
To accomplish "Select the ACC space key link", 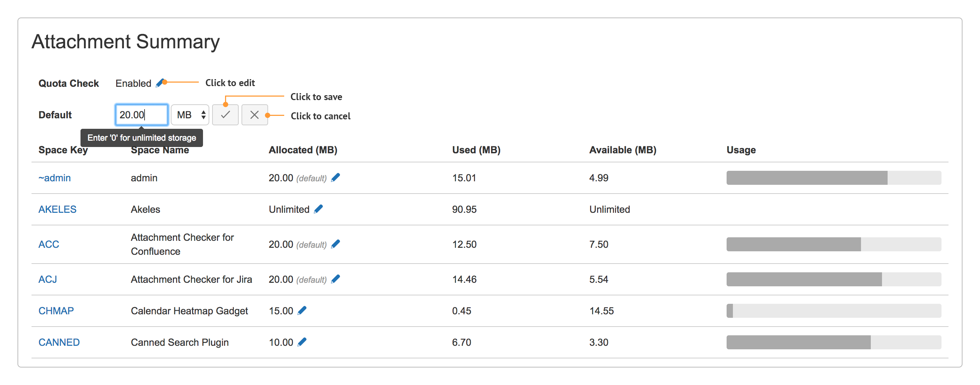I will pyautogui.click(x=49, y=244).
